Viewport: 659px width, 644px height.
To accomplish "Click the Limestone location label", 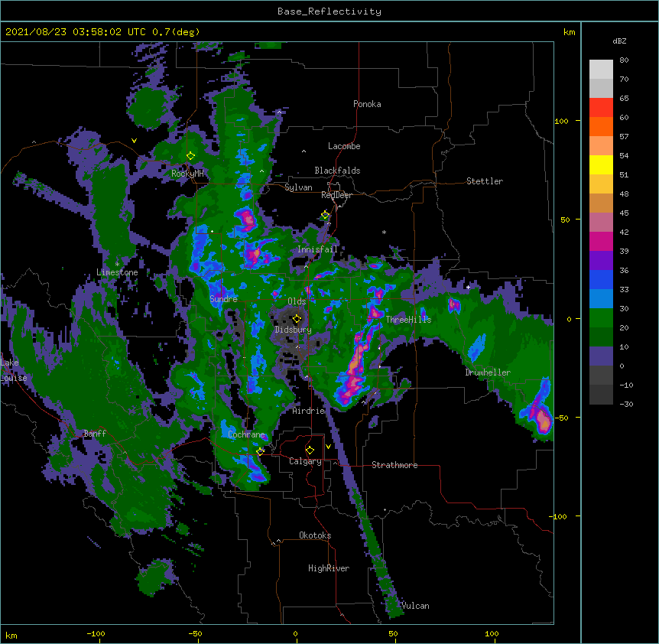I will pos(117,272).
